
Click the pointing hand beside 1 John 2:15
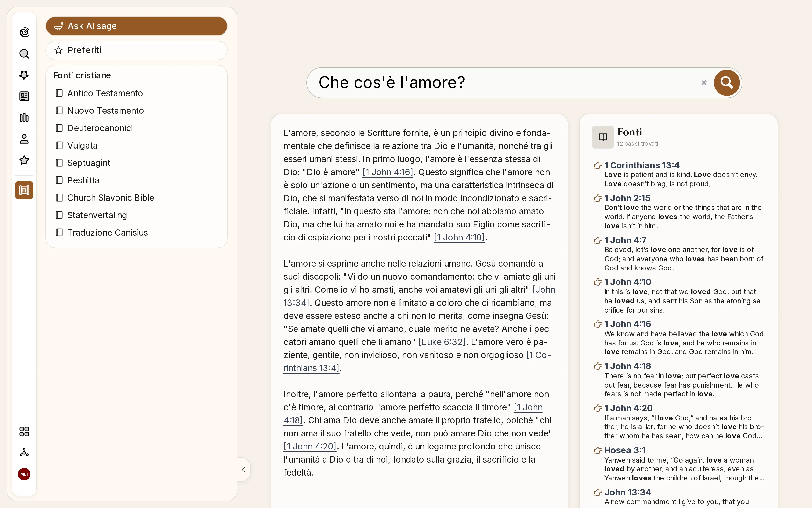(x=598, y=198)
